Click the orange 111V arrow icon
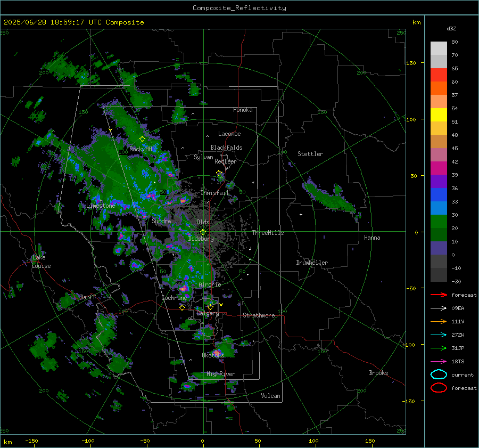Viewport: 479px width, 448px height. pos(439,321)
